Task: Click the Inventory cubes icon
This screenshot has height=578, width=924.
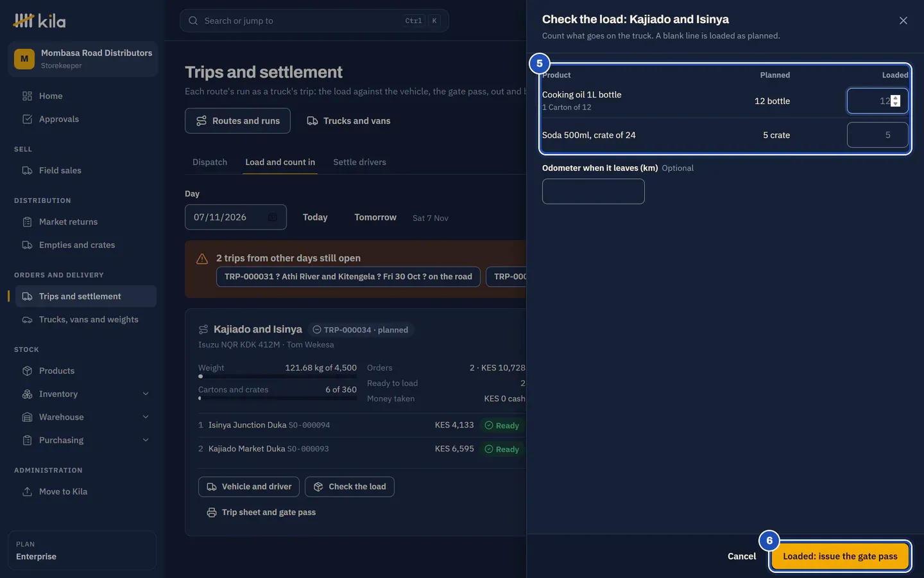Action: pyautogui.click(x=27, y=394)
